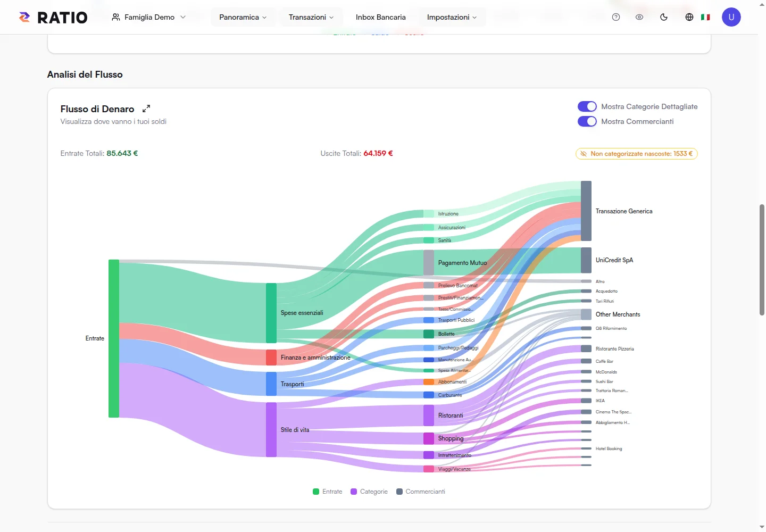Expand the Impostazioni menu
Image resolution: width=766 pixels, height=532 pixels.
coord(452,17)
